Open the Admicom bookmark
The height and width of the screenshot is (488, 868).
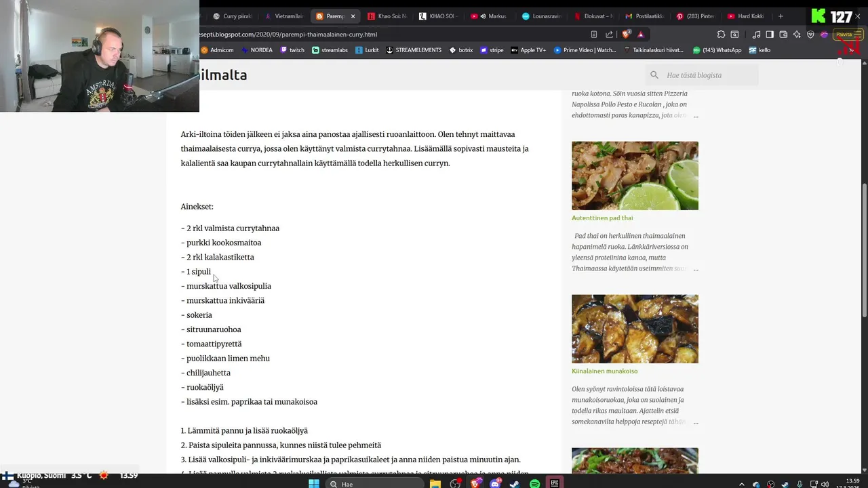[x=217, y=50]
